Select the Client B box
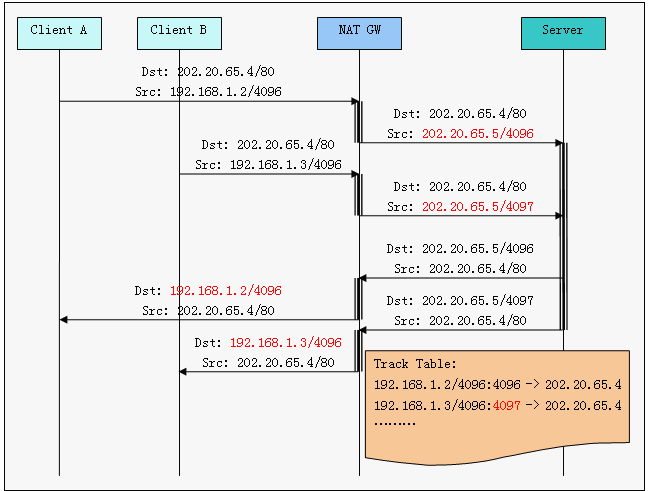This screenshot has height=491, width=653. tap(179, 33)
